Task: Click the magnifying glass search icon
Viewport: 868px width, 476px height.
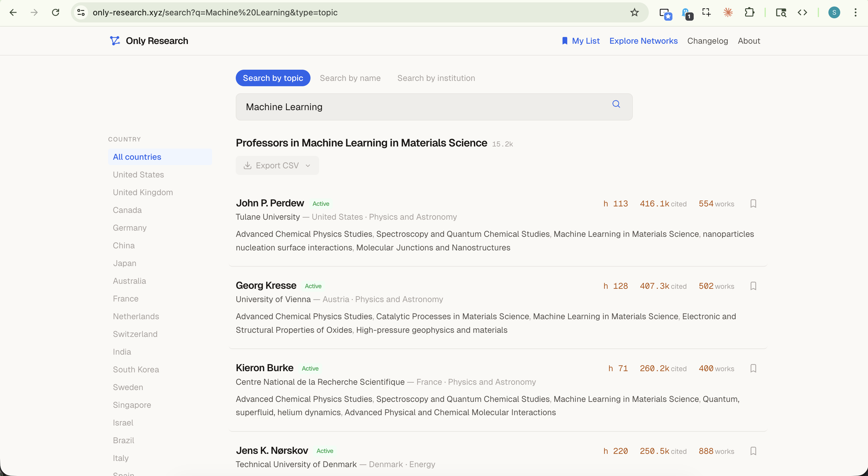Action: click(x=616, y=104)
